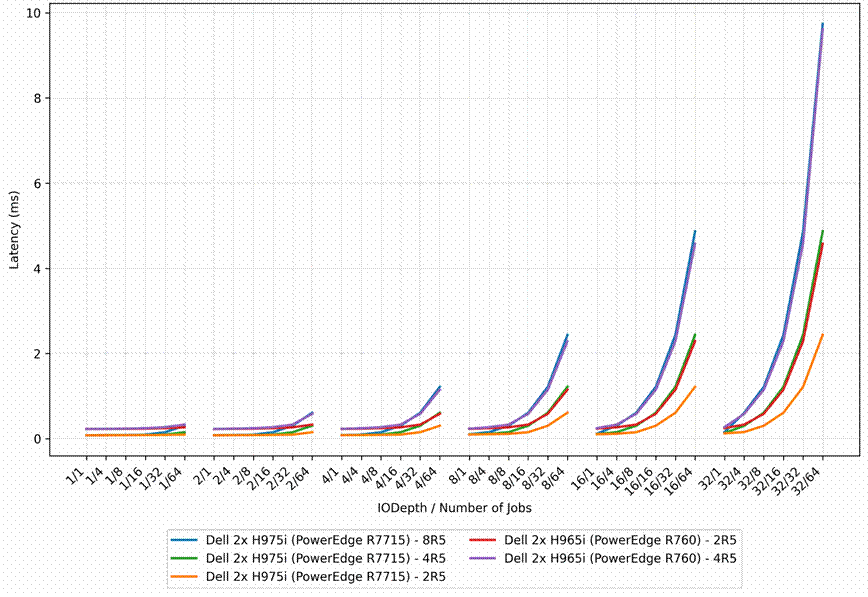868x597 pixels.
Task: Click the 1/1 x-axis tick label
Action: (x=78, y=475)
